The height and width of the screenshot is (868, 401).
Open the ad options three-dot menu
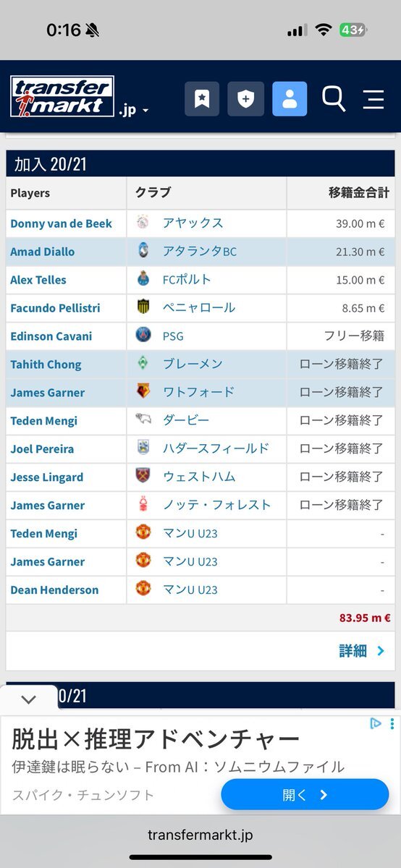[x=392, y=723]
